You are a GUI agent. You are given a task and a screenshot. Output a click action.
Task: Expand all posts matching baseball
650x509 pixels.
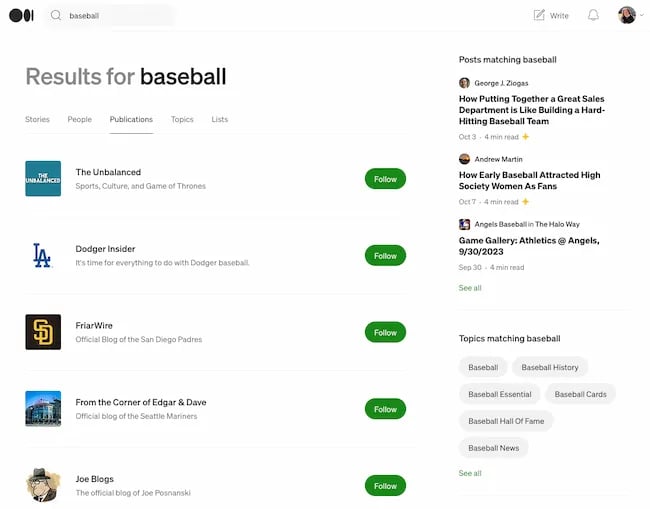pos(470,288)
